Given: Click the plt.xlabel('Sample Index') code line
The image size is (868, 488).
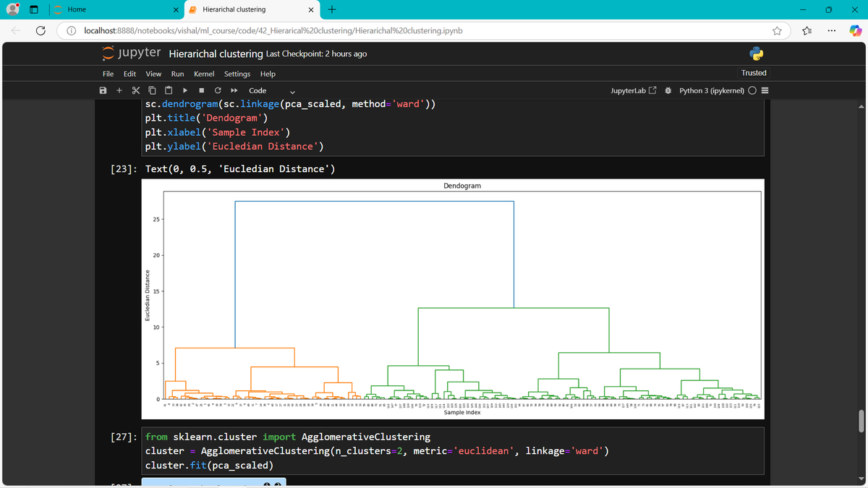Looking at the screenshot, I should coord(218,132).
